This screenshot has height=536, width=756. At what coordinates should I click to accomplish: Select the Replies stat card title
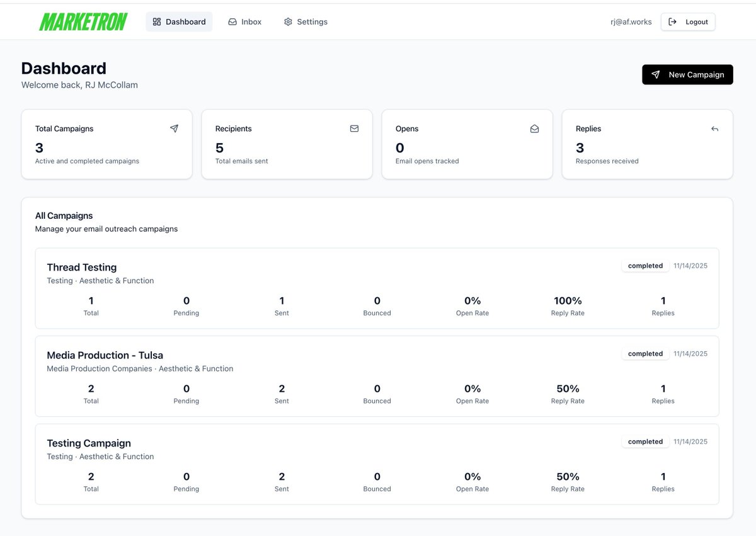(588, 129)
